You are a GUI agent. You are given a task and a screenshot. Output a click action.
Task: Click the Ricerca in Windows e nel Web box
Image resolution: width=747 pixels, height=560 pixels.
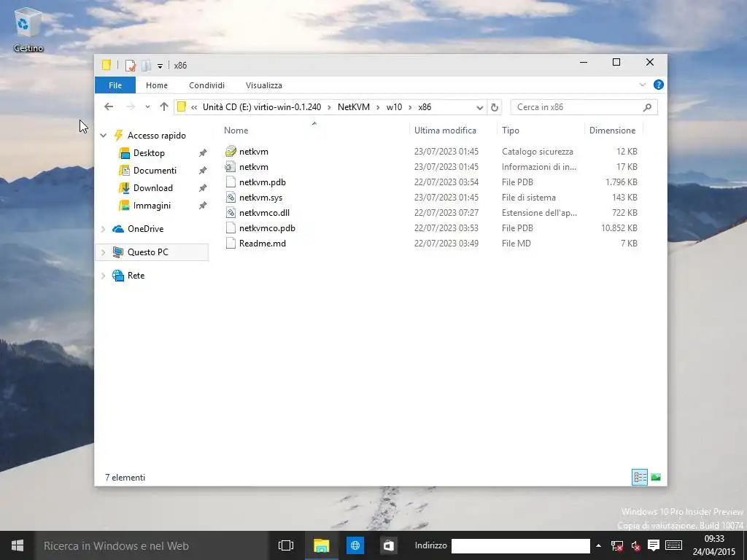[151, 545]
